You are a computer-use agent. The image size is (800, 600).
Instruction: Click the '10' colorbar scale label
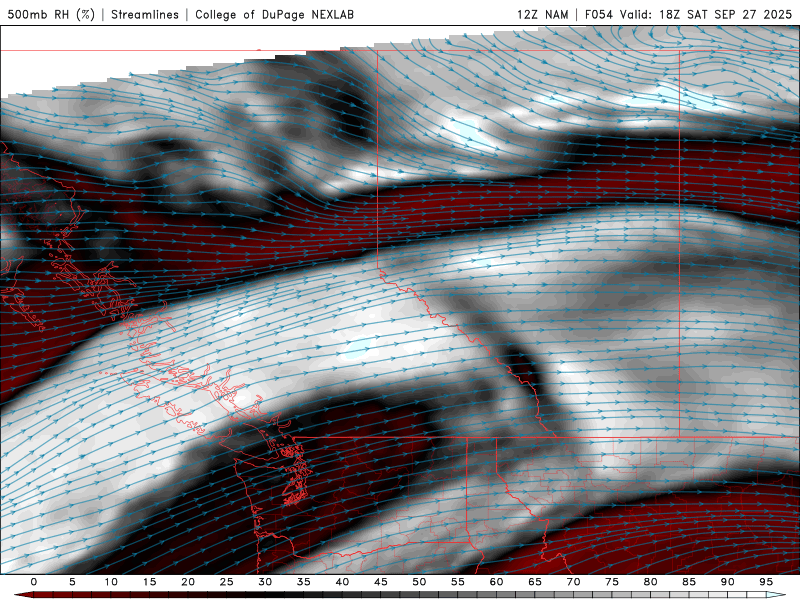pos(111,582)
